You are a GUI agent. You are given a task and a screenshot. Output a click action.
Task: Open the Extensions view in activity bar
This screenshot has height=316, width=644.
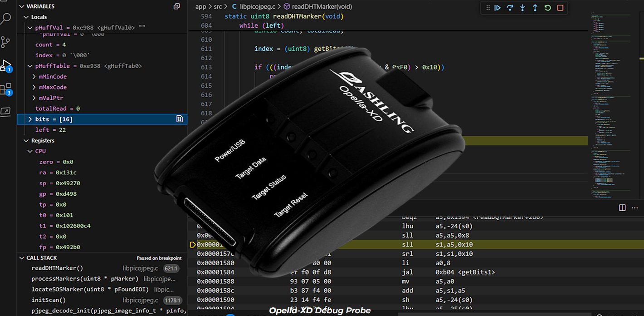[x=6, y=89]
